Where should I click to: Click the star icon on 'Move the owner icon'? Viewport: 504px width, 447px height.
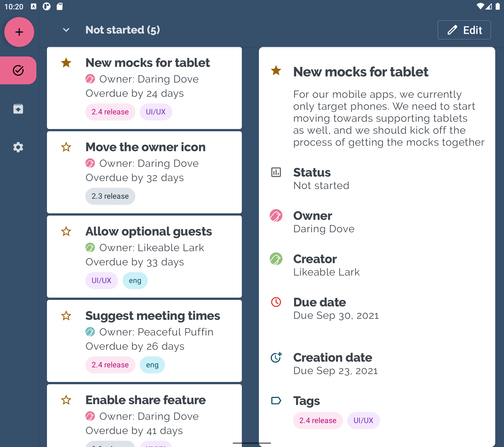coord(66,147)
